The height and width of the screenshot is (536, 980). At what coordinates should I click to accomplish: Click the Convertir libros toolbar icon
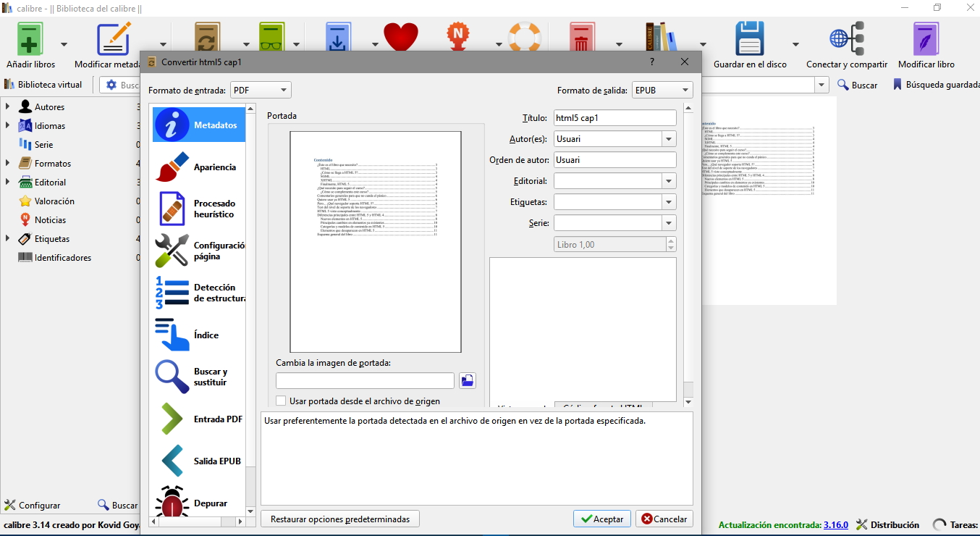coord(208,38)
